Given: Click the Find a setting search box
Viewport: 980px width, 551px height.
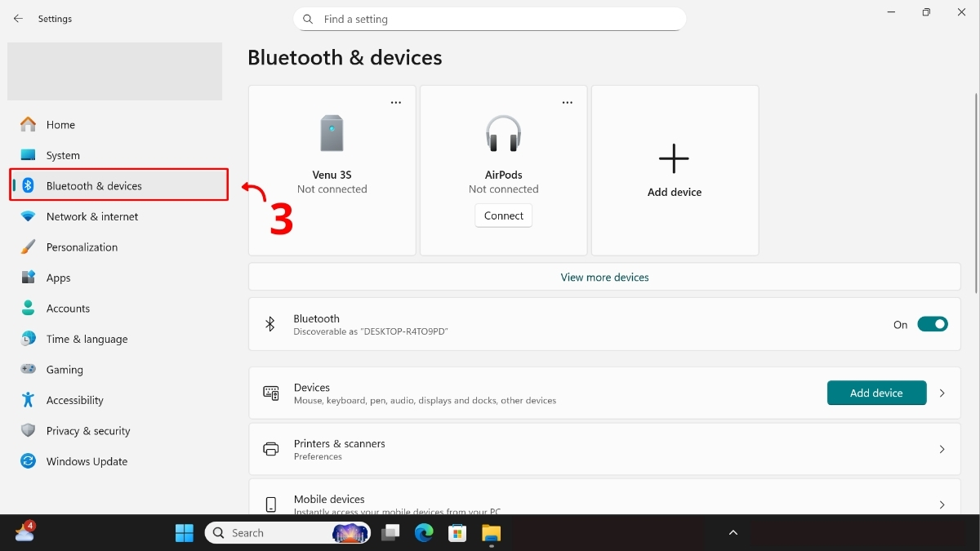Looking at the screenshot, I should 490,19.
